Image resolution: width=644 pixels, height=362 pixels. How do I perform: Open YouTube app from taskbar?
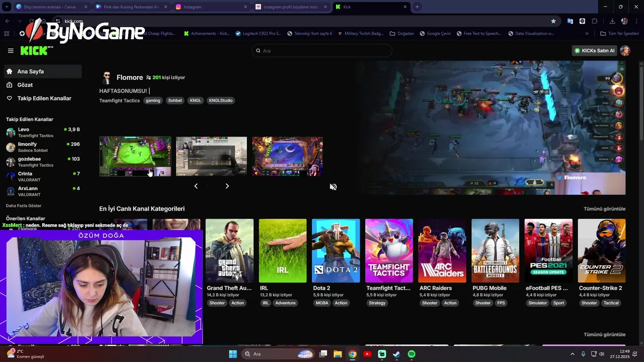(x=367, y=354)
